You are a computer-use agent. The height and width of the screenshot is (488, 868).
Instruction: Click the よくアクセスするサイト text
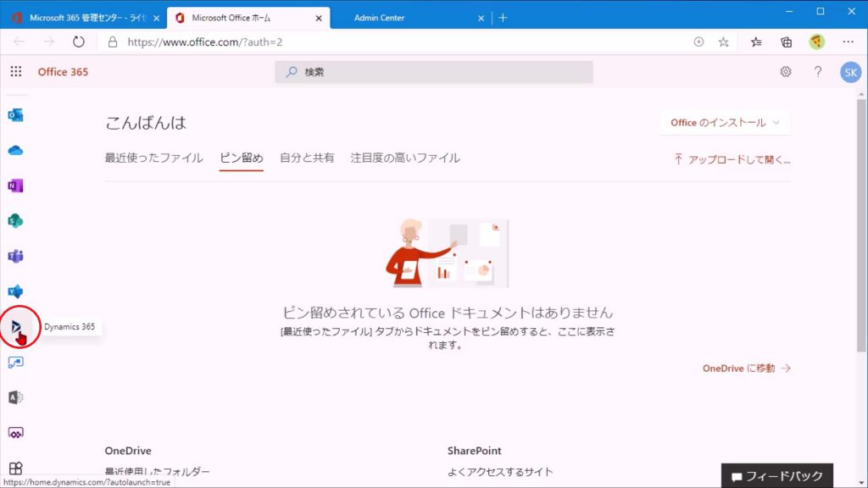[500, 472]
